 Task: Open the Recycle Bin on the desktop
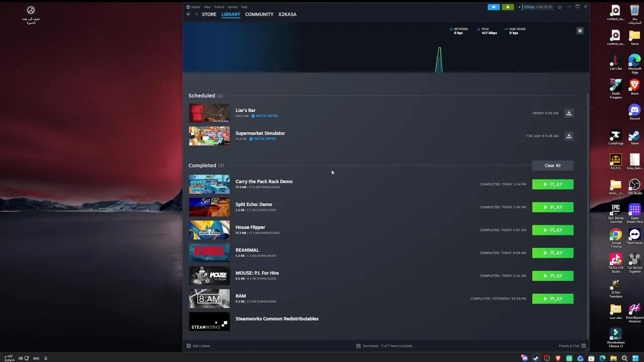pyautogui.click(x=634, y=14)
